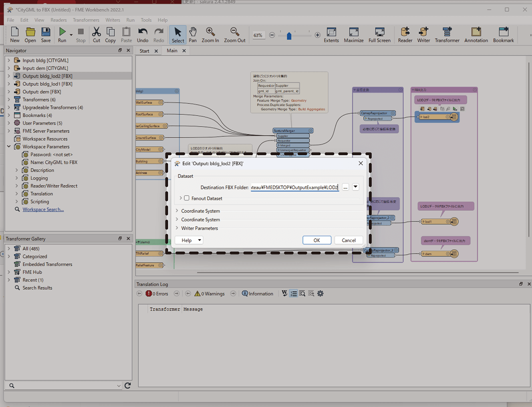Image resolution: width=532 pixels, height=407 pixels.
Task: Click the Open workspace toolbar icon
Action: coord(30,34)
